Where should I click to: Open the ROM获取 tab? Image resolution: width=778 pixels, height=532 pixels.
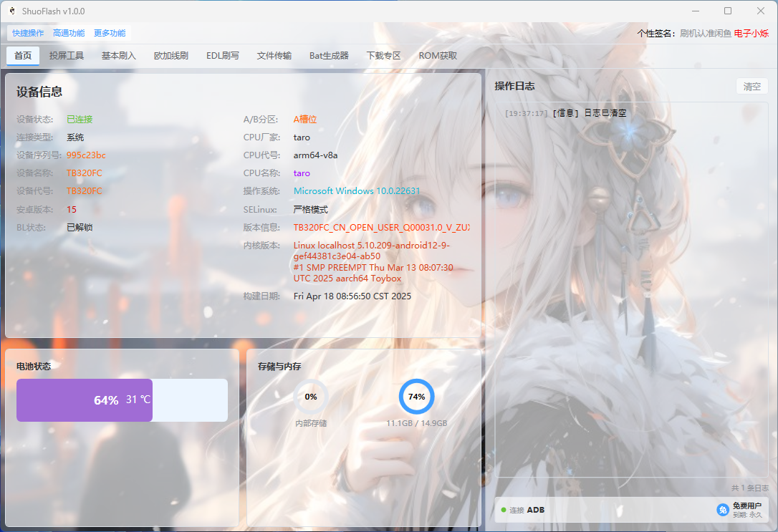438,56
